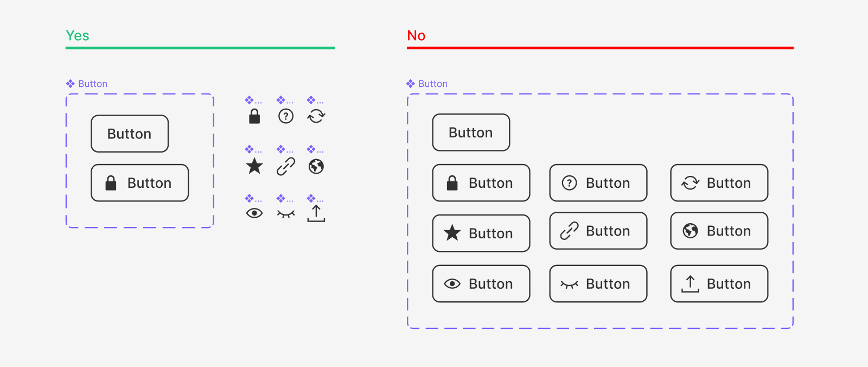The height and width of the screenshot is (367, 868).
Task: Click the eye icon inside the bottom-left No Button
Action: [451, 283]
